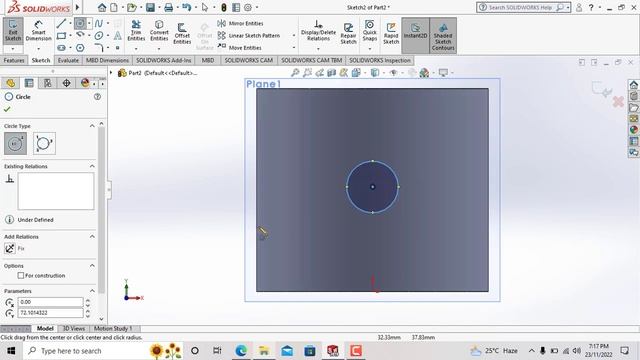640x360 pixels.
Task: Click the Fix relation button
Action: pyautogui.click(x=9, y=248)
